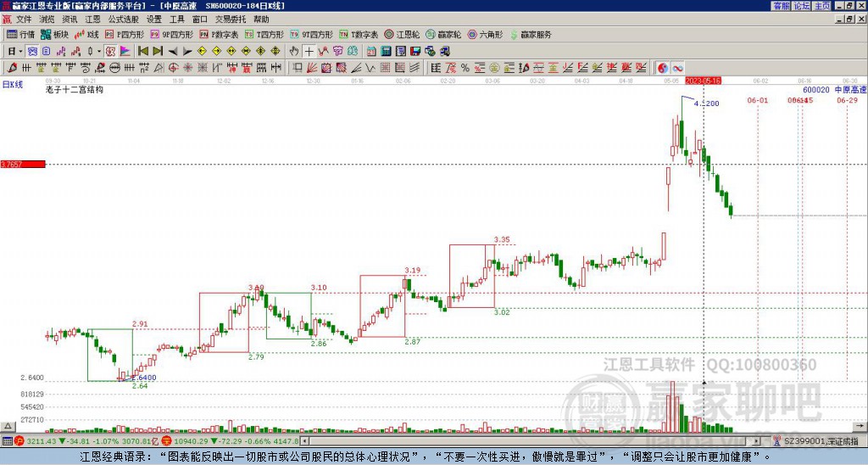This screenshot has height=465, width=868.
Task: Open the 江恩轮 tool
Action: pos(403,34)
